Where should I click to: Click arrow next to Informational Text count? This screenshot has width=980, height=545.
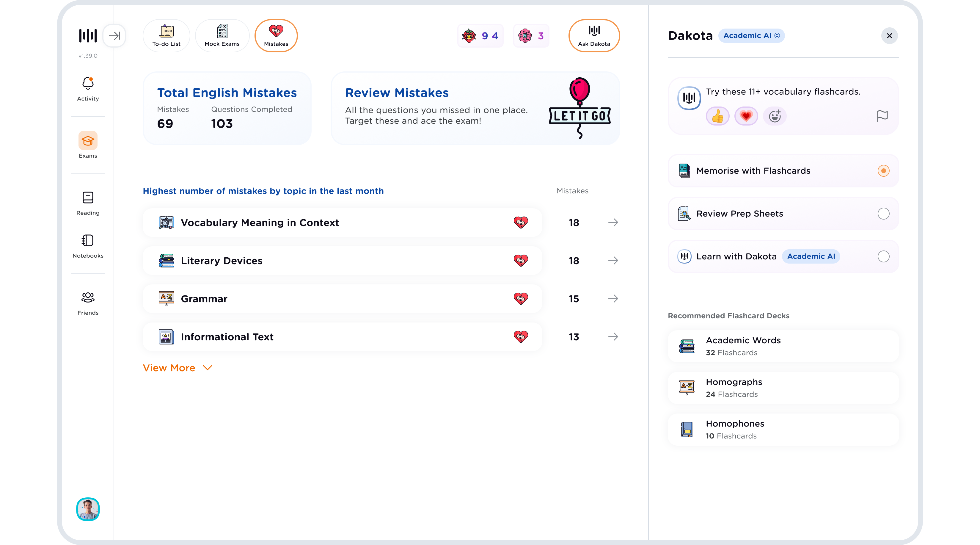(x=613, y=337)
